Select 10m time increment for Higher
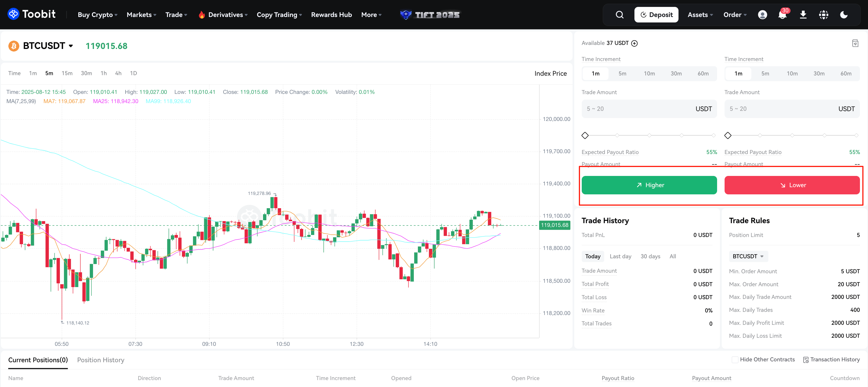 (x=649, y=73)
